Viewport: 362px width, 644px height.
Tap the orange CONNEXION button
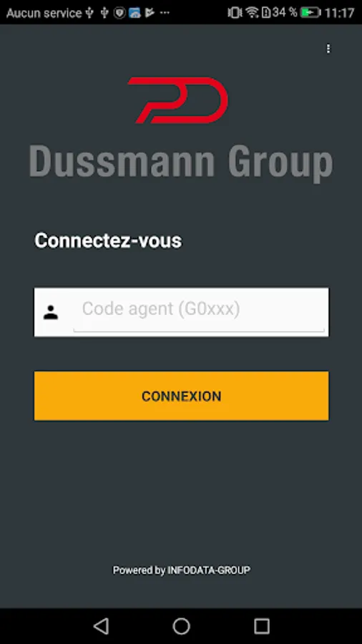pyautogui.click(x=181, y=396)
